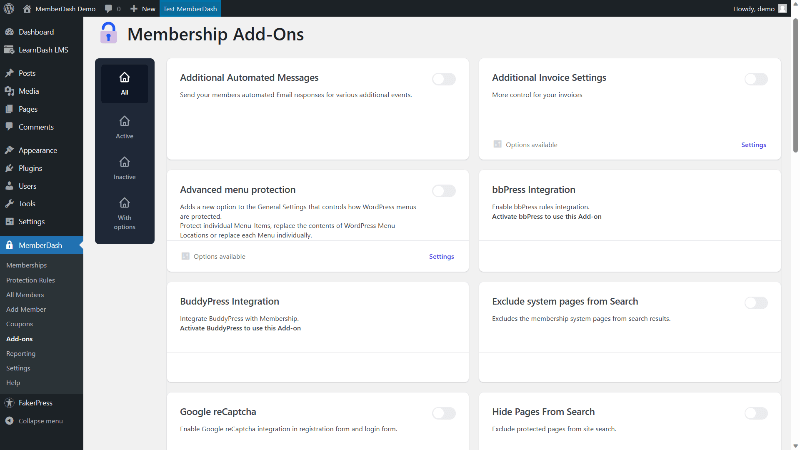This screenshot has height=450, width=800.
Task: Click 'BuddyPress Integration' card title
Action: coord(230,302)
